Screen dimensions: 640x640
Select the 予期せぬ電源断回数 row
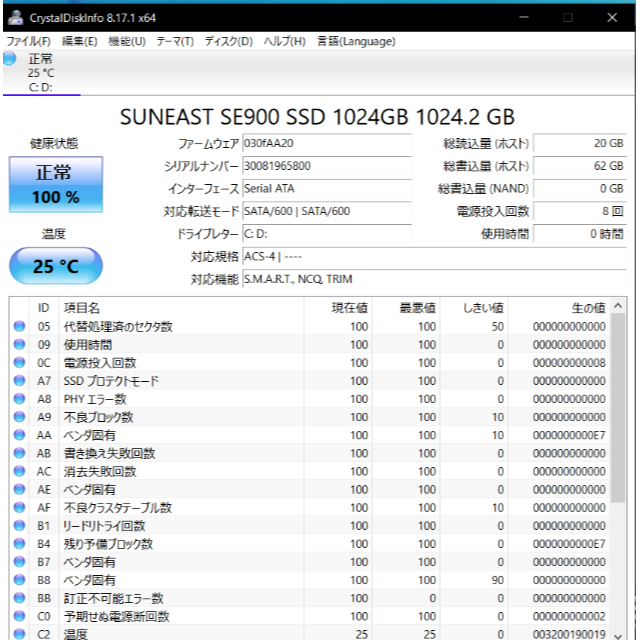(x=309, y=616)
